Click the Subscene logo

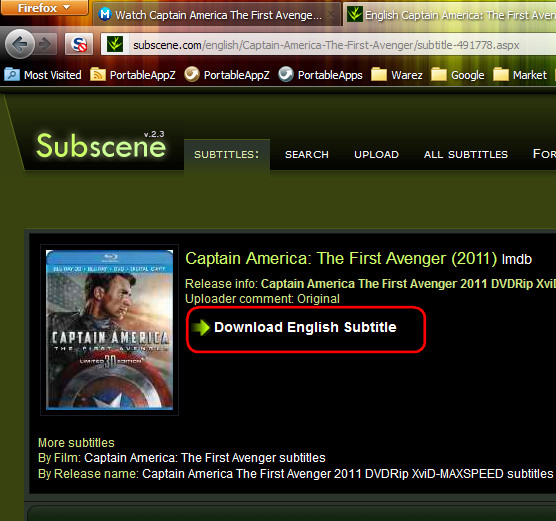[101, 145]
